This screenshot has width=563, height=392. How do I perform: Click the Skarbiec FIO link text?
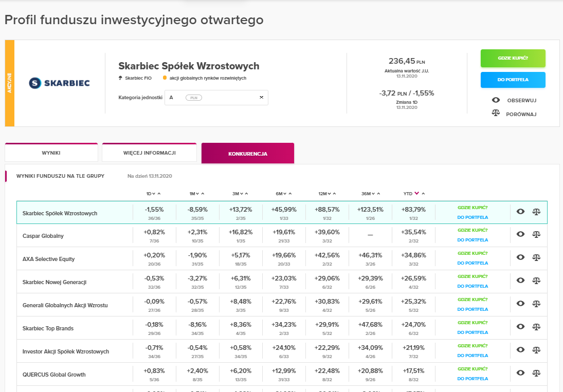click(x=138, y=78)
